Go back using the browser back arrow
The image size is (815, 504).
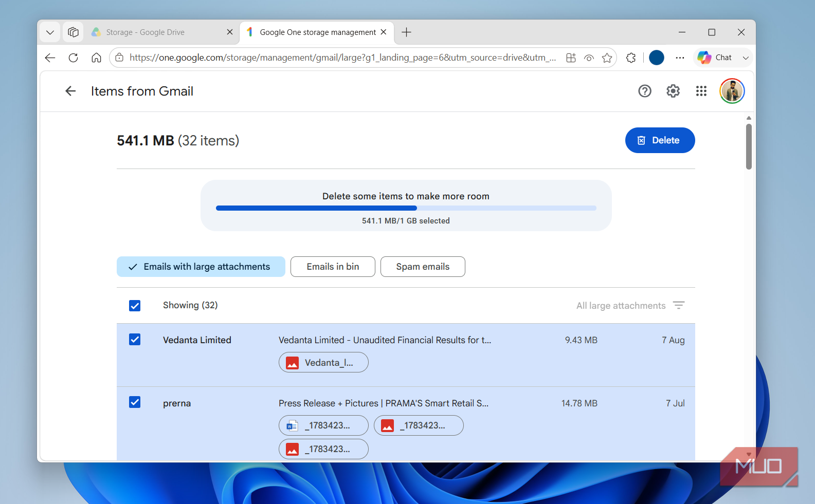click(50, 58)
